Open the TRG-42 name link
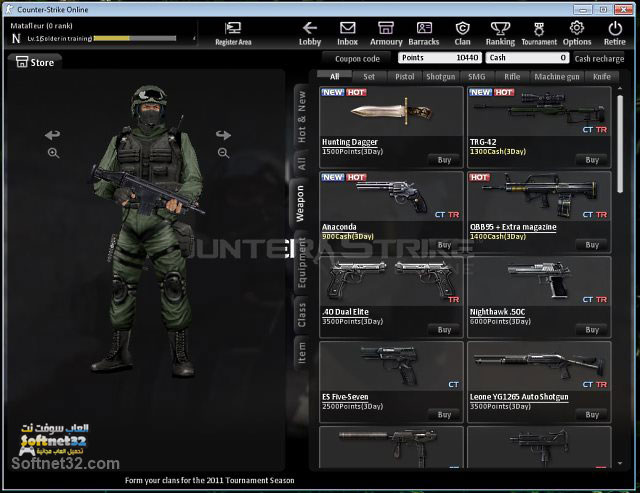This screenshot has width=640, height=493. tap(483, 142)
